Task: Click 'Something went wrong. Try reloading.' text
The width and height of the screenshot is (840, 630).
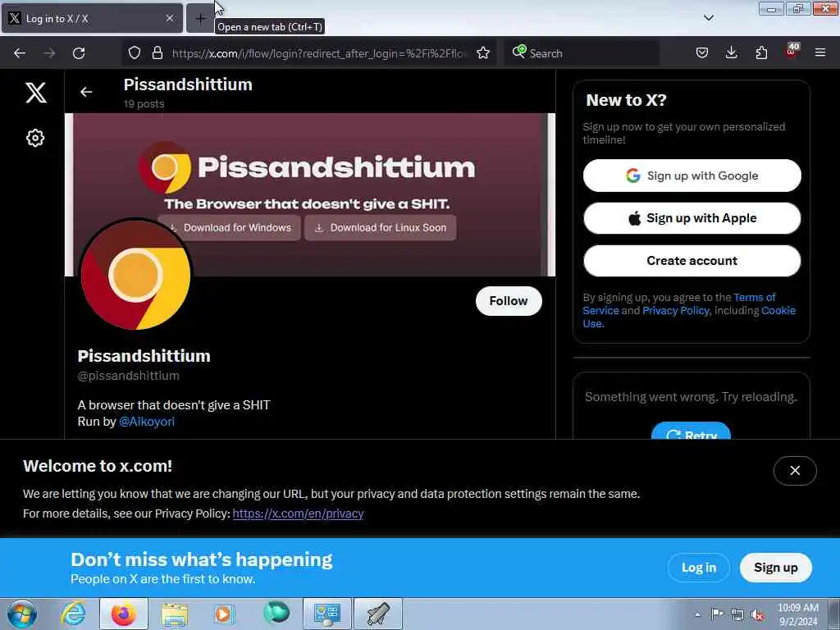Action: coord(691,397)
